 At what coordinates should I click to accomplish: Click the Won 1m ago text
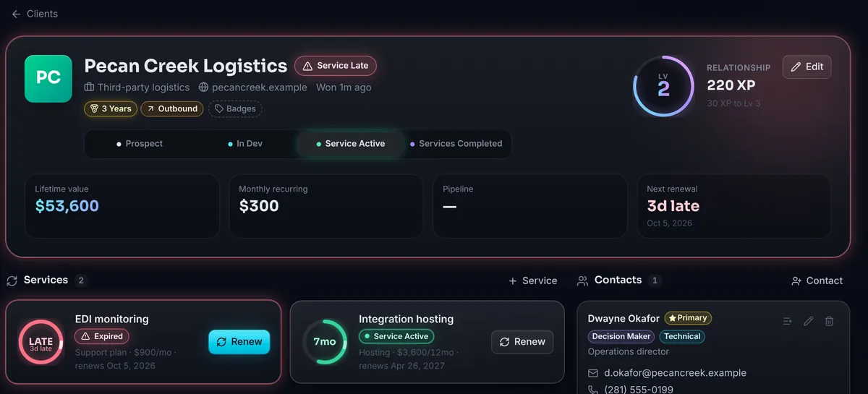pyautogui.click(x=344, y=87)
